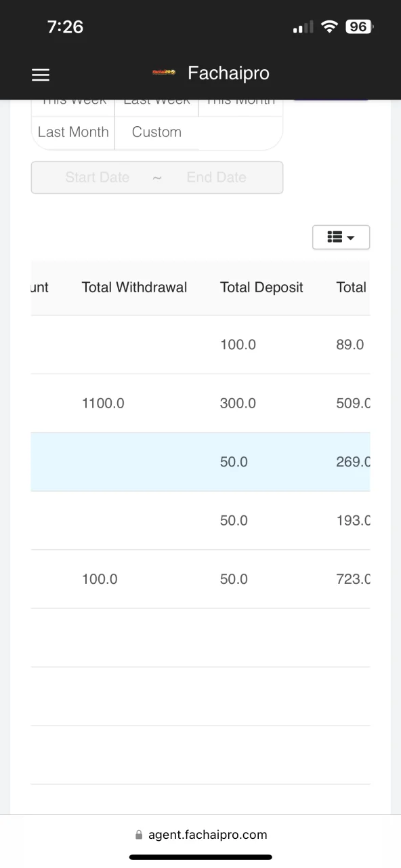The image size is (401, 868).
Task: Tap the highlighted row with 269.0
Action: coord(200,462)
